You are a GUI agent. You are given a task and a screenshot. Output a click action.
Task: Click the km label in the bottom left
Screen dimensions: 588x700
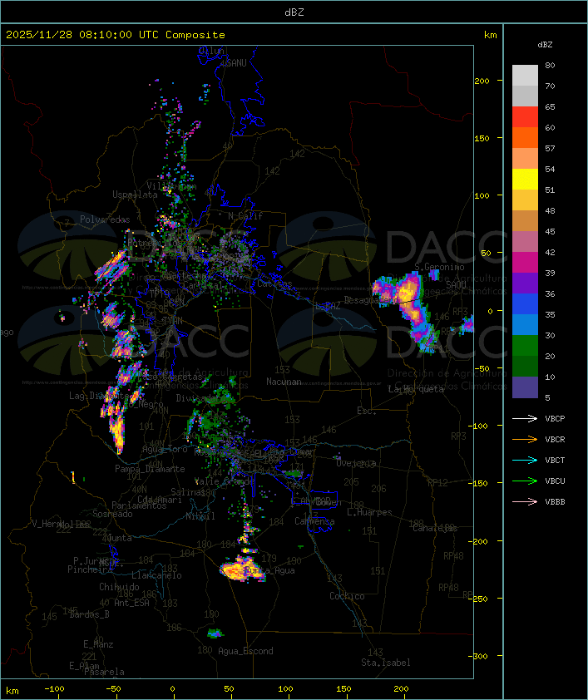click(x=12, y=691)
